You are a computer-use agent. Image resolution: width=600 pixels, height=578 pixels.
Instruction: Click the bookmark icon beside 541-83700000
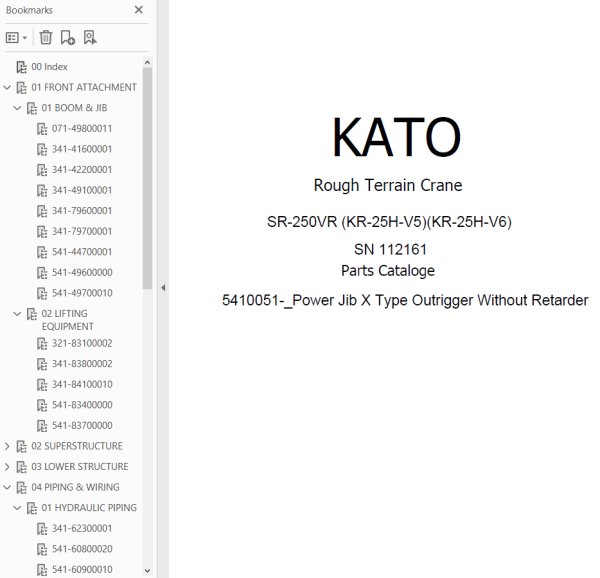point(42,427)
